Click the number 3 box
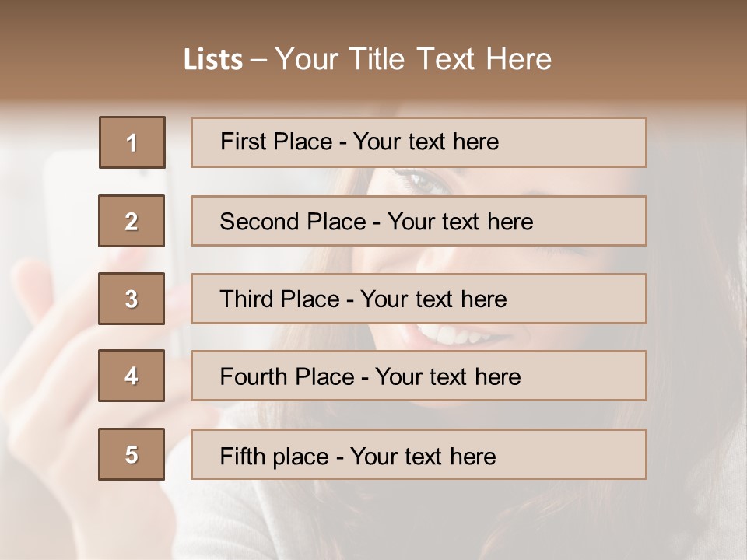 (x=132, y=299)
